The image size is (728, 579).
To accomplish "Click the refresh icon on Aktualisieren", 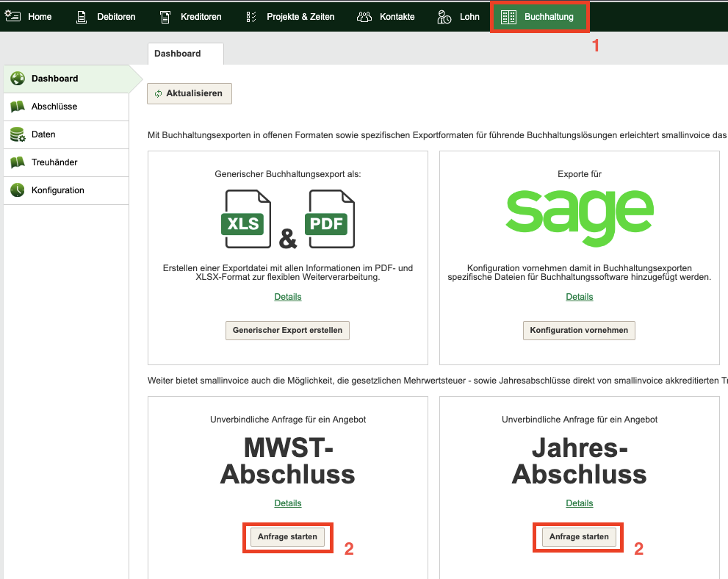I will (159, 94).
